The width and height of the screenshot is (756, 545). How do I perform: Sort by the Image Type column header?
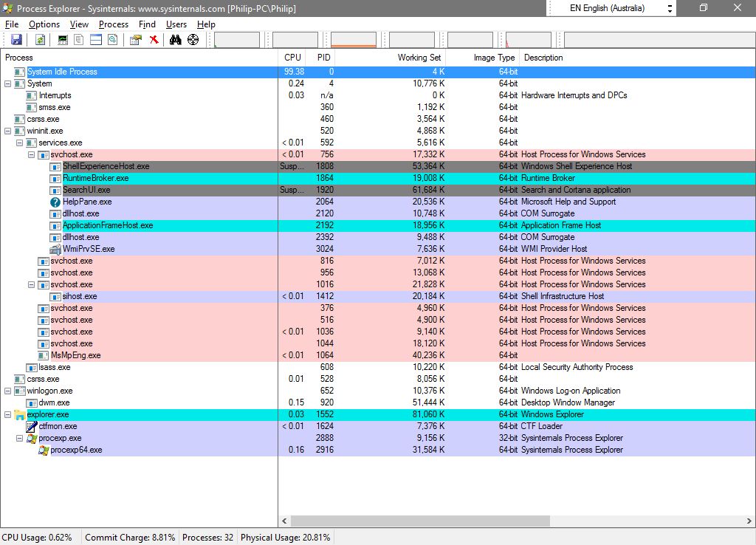point(482,58)
